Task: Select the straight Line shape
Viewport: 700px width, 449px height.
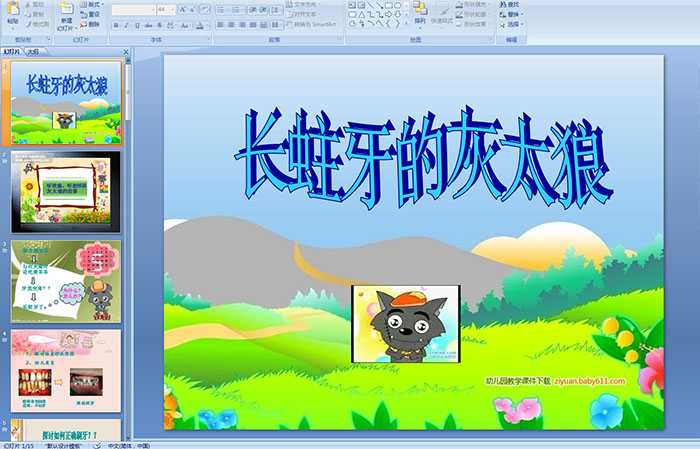Action: (x=370, y=5)
